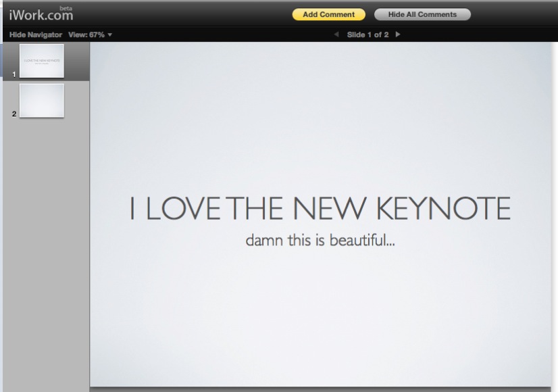Select slide 2 thumbnail in navigator
The height and width of the screenshot is (392, 558).
click(x=42, y=101)
